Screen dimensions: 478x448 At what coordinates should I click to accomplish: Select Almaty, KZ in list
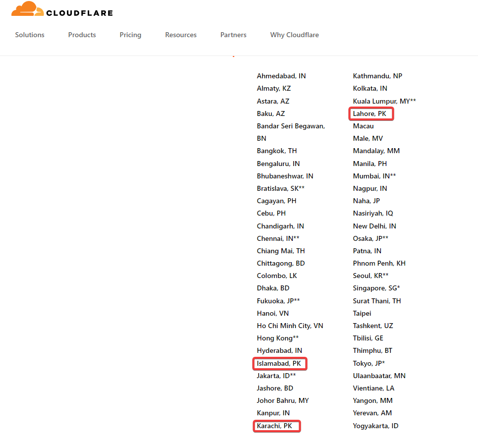(x=274, y=88)
